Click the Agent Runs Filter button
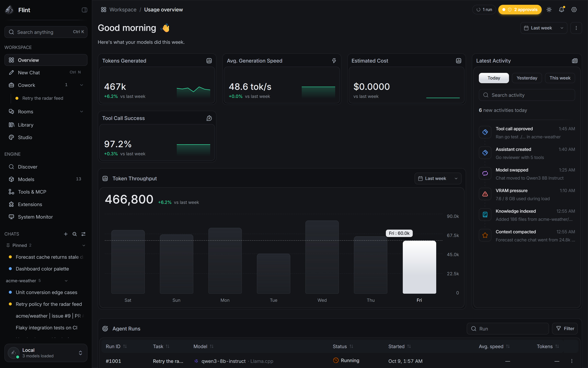588x368 pixels. pos(565,329)
